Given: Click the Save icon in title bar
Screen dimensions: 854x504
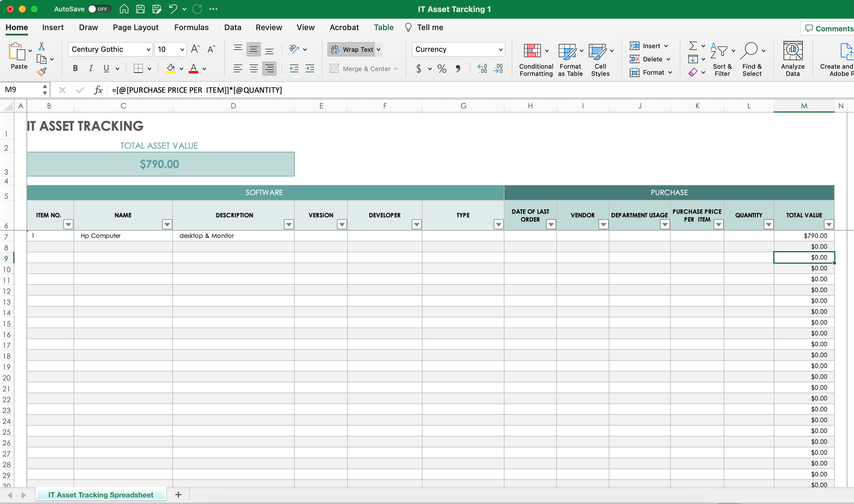Looking at the screenshot, I should 140,9.
